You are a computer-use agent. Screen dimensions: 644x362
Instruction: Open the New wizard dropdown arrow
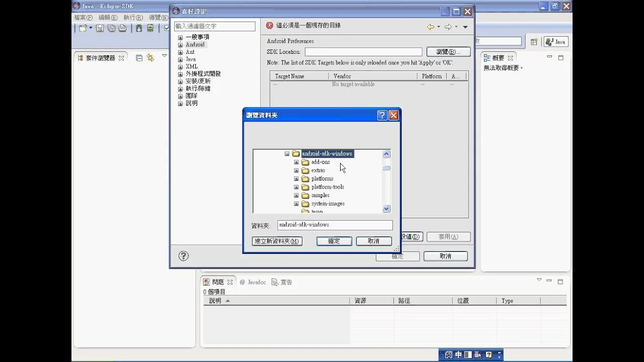pos(91,28)
